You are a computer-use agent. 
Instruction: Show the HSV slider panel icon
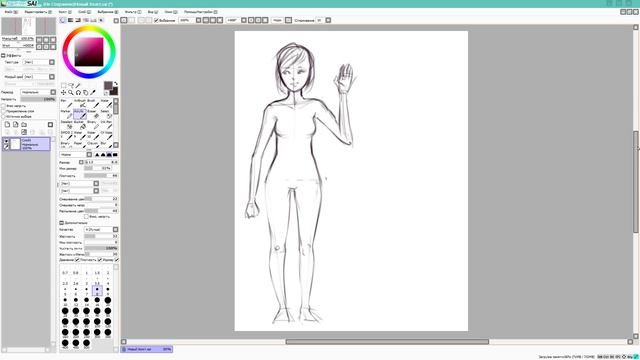click(x=78, y=20)
